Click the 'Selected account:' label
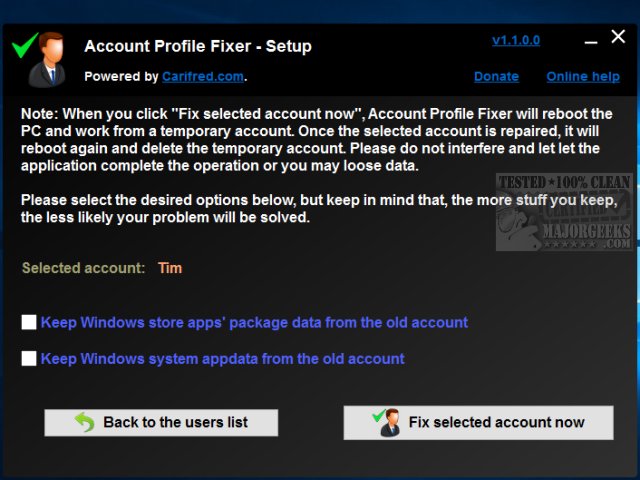The image size is (640, 480). coord(84,268)
